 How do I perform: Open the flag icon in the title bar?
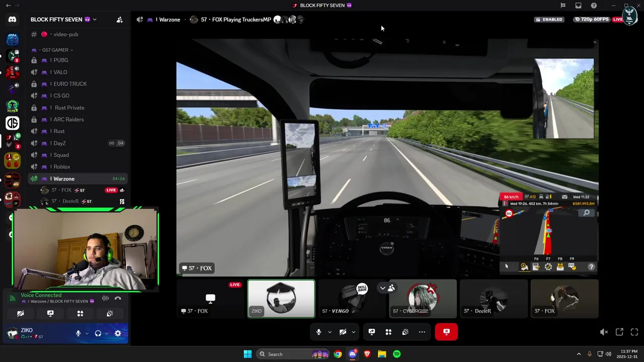(563, 6)
